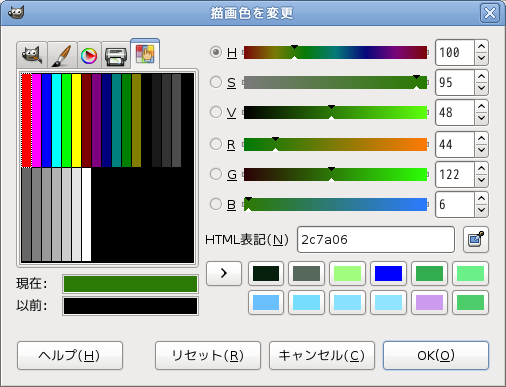
Task: Confirm color with OK(O) button
Action: coord(436,355)
